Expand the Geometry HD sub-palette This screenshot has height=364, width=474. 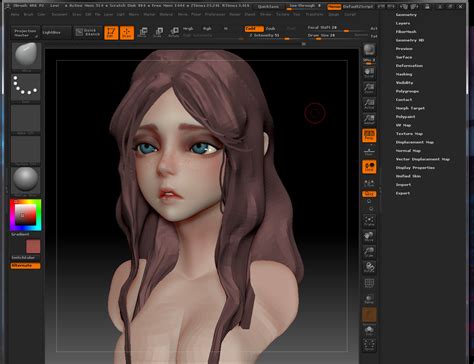click(410, 40)
